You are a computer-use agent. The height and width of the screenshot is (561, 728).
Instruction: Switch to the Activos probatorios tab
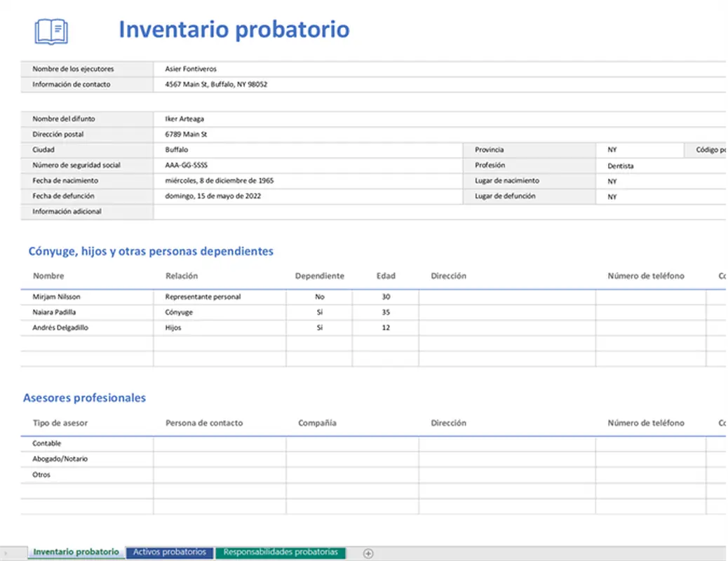(x=170, y=553)
